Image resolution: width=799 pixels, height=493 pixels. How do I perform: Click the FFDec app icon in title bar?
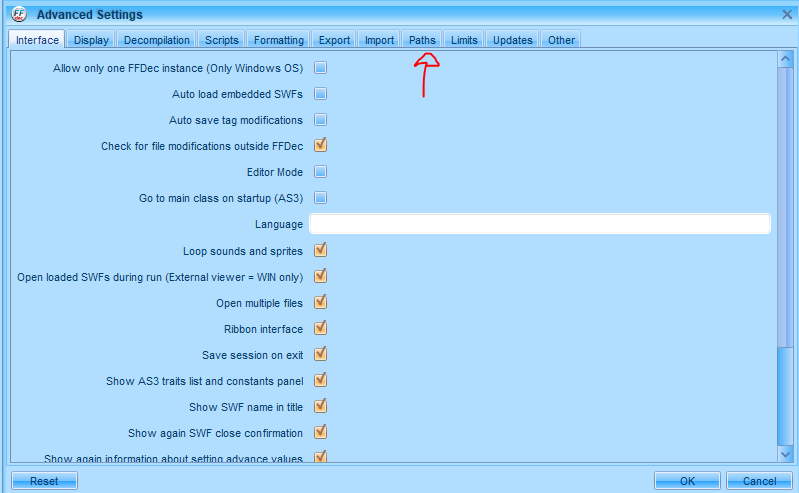pyautogui.click(x=18, y=14)
